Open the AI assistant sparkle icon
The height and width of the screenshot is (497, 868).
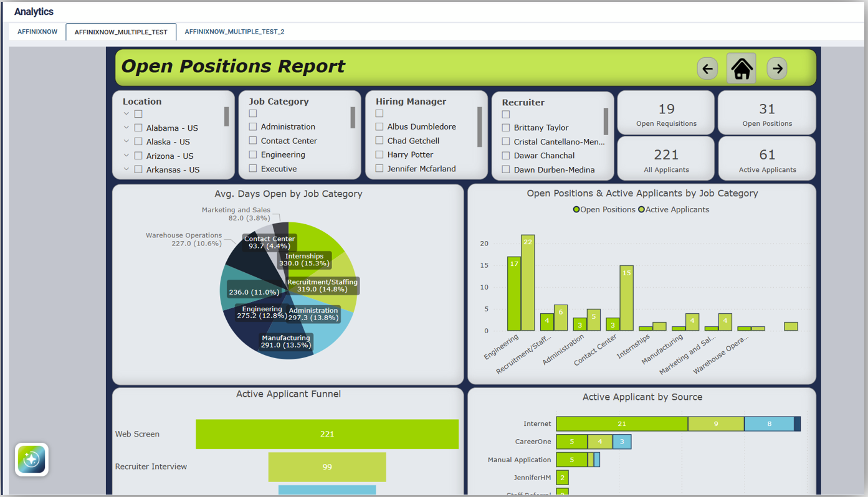[x=32, y=460]
